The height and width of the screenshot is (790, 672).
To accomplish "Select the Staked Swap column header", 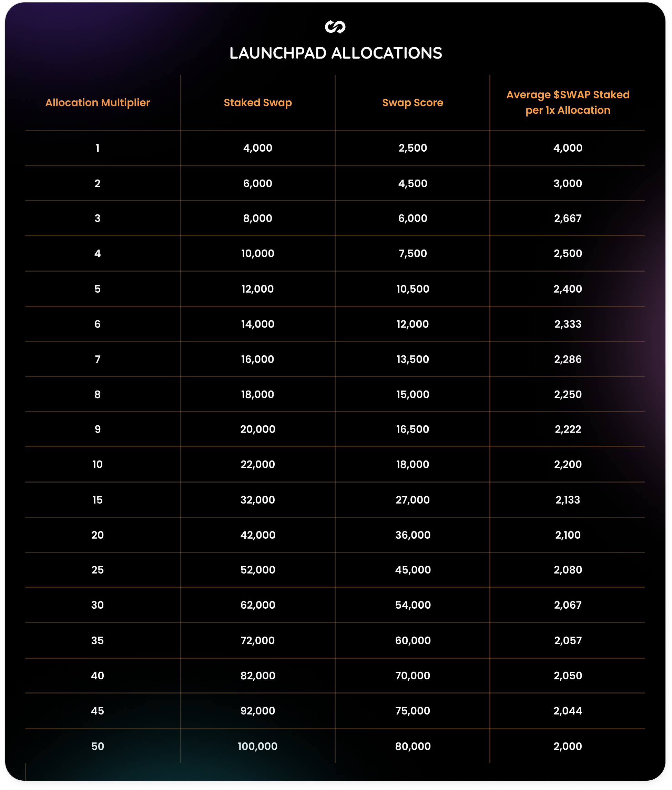I will coord(258,102).
